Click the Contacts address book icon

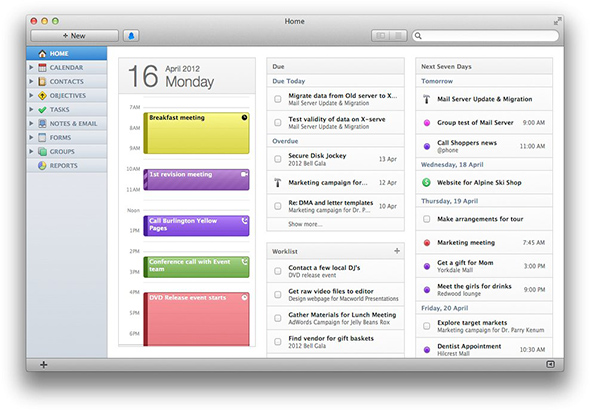(43, 82)
